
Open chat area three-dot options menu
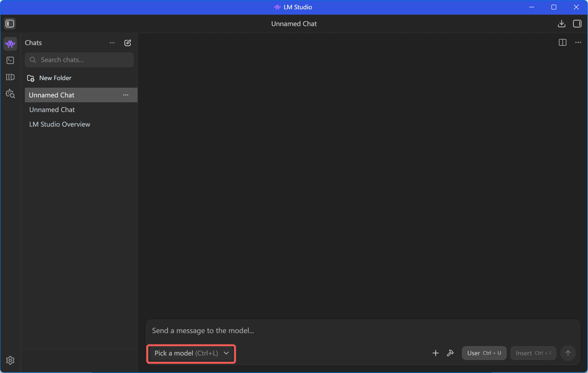pyautogui.click(x=578, y=42)
